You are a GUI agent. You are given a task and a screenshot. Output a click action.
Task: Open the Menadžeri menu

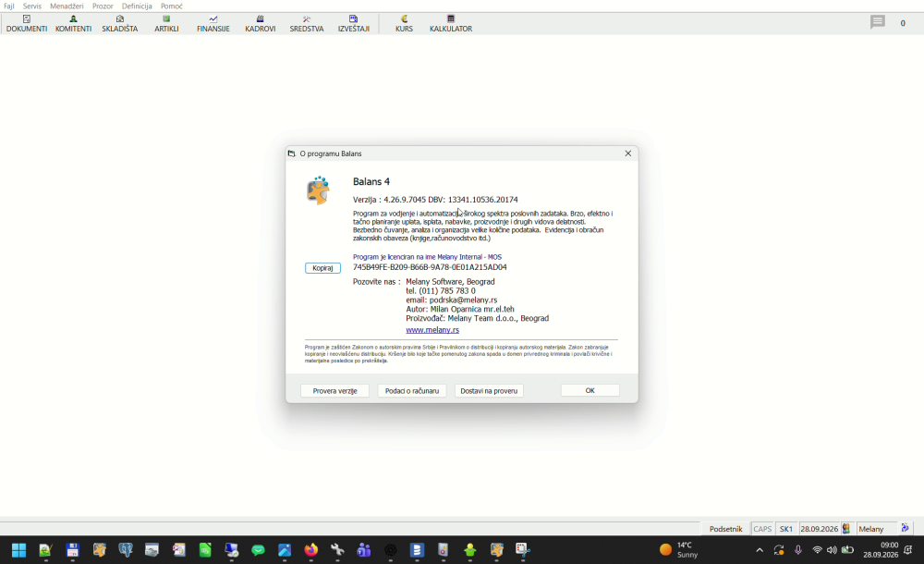[67, 6]
